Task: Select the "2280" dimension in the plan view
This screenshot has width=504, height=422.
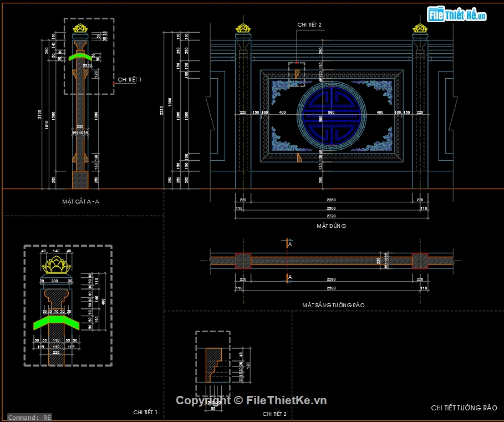Action: [x=331, y=279]
